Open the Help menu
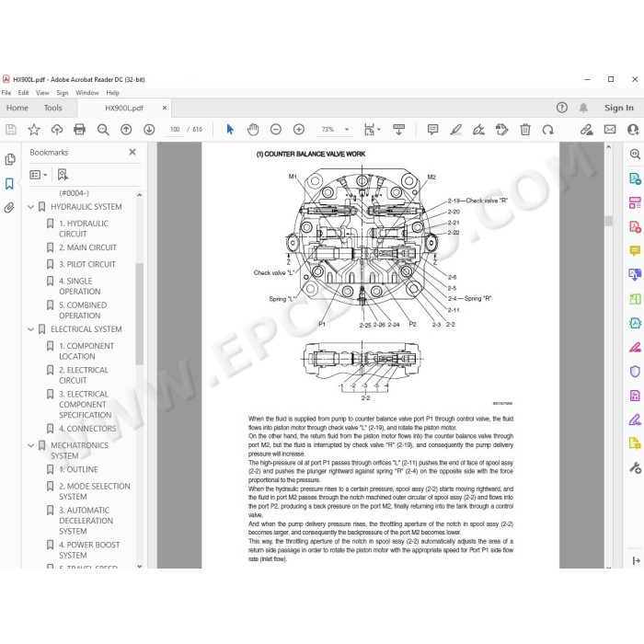 pos(112,93)
